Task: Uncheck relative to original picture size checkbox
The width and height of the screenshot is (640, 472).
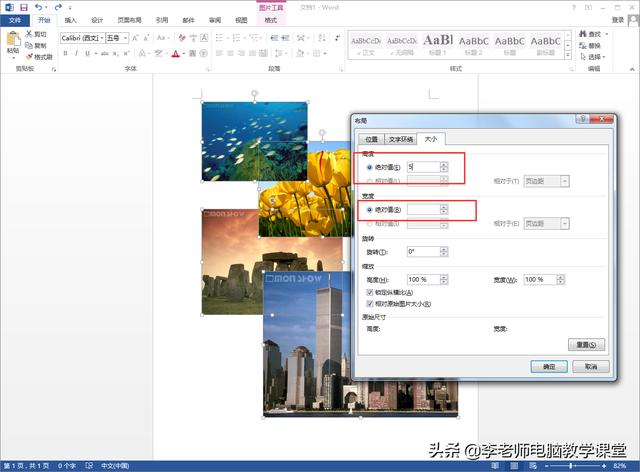Action: click(x=370, y=304)
